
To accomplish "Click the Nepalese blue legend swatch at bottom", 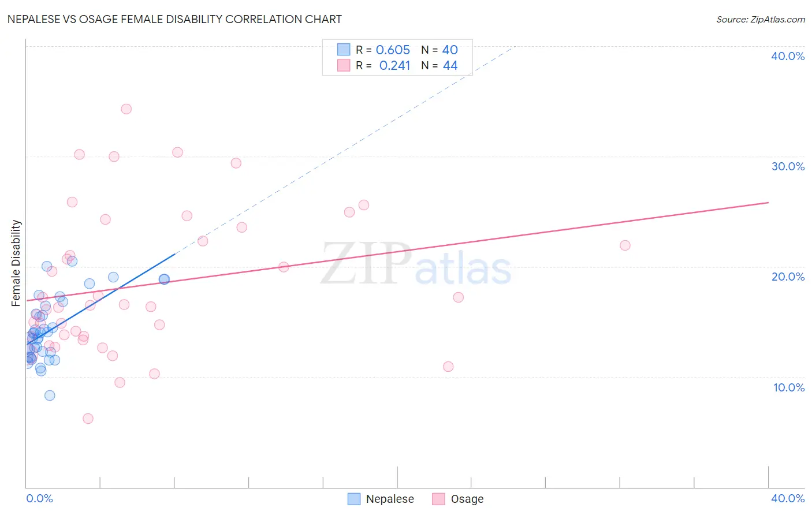I will click(354, 499).
